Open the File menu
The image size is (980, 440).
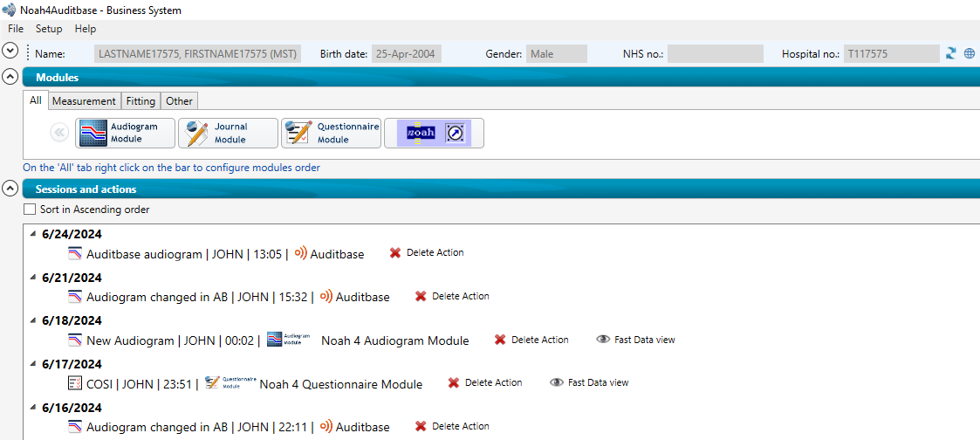16,29
